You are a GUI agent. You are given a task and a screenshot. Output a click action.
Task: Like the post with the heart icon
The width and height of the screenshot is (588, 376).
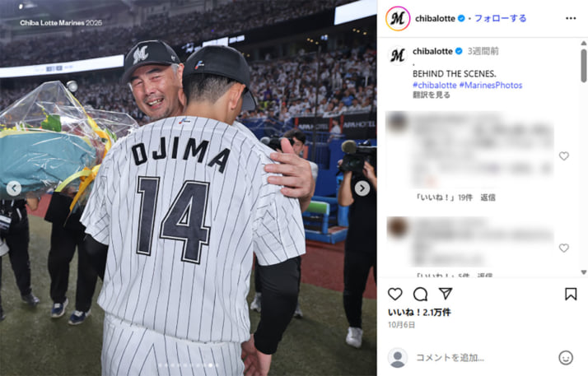tap(394, 294)
